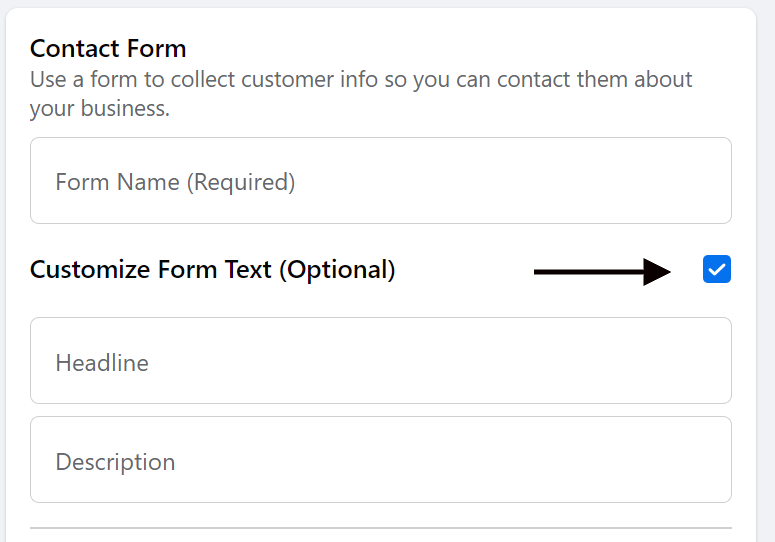
Task: Uncheck the Customize Form Text checkbox
Action: tap(717, 269)
